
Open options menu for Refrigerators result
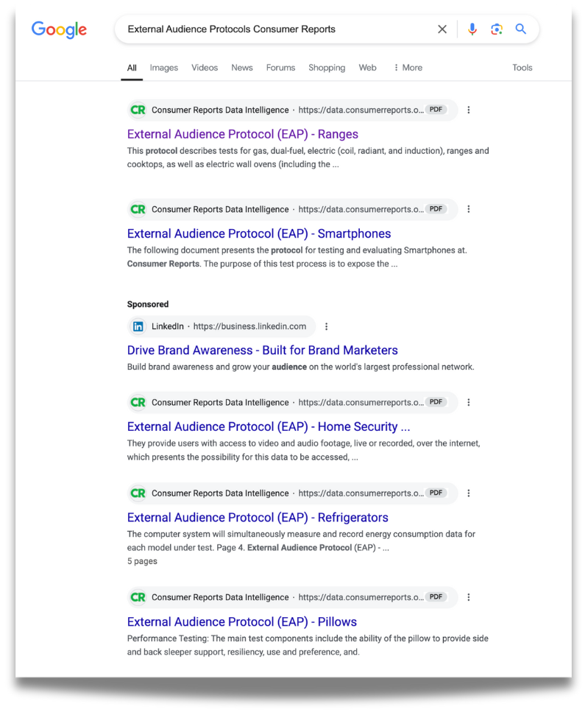[x=468, y=493]
